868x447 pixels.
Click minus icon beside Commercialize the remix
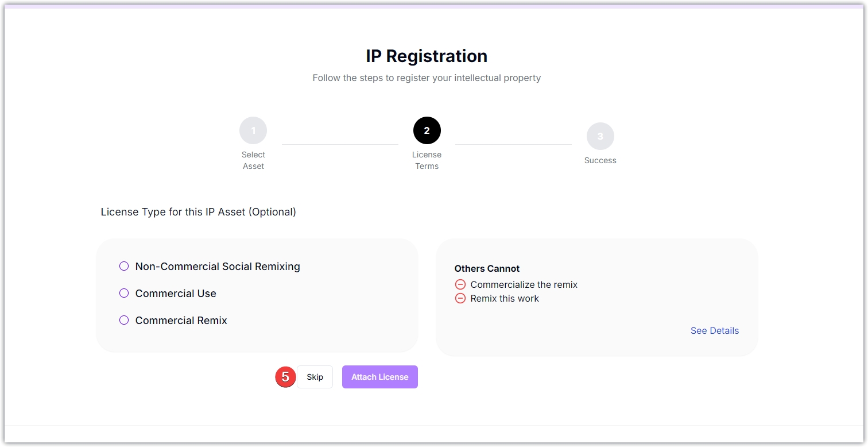460,284
